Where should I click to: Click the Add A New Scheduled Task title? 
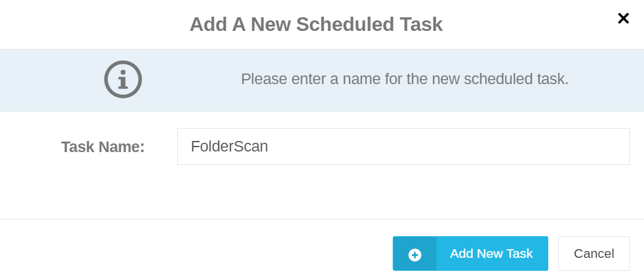[x=316, y=25]
